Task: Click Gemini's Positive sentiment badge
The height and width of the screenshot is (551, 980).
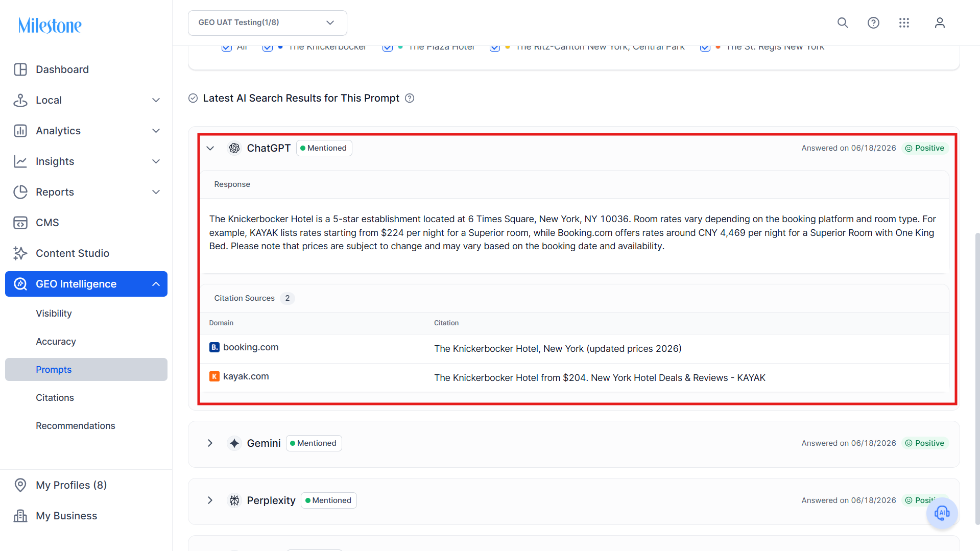Action: click(x=925, y=443)
